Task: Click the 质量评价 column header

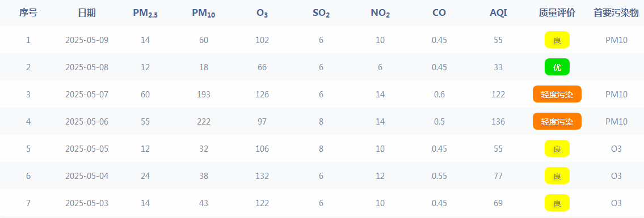Action: (x=557, y=12)
